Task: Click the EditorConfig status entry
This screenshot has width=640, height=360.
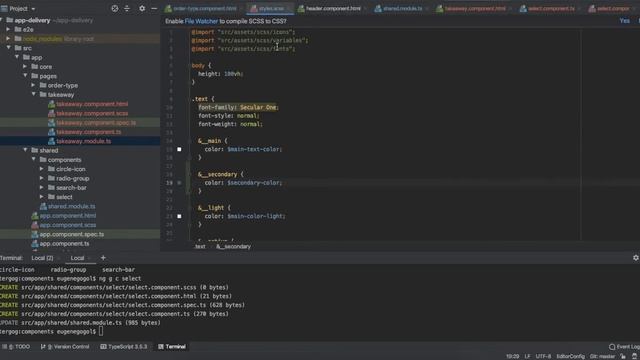Action: [570, 356]
